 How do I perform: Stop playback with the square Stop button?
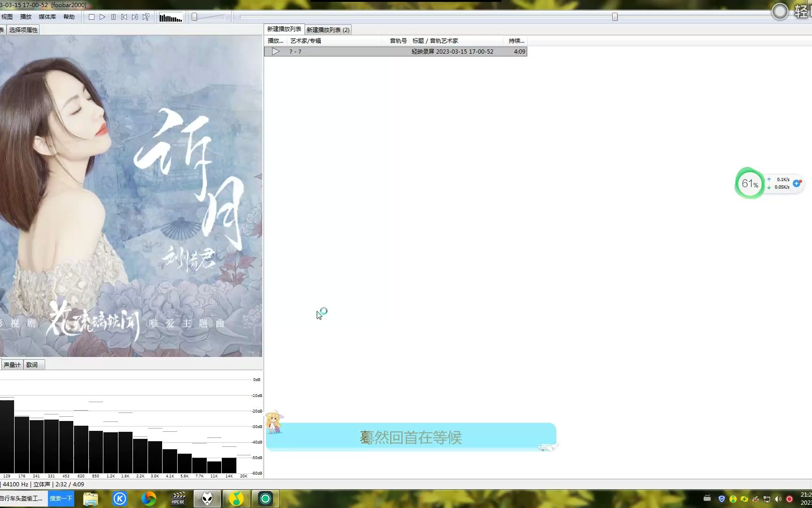point(92,17)
